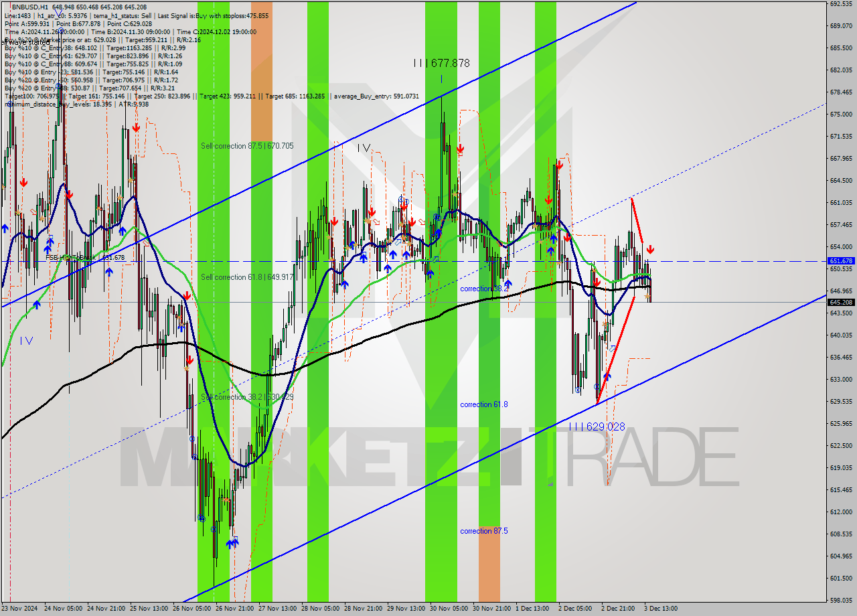Click the 664.500 price axis value
857x616 pixels.
pos(840,180)
